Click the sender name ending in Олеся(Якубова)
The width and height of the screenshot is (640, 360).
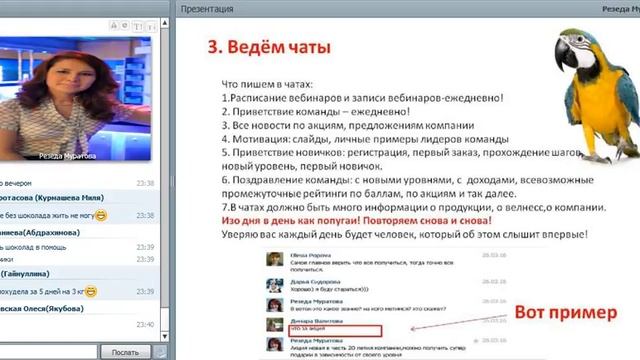coord(42,309)
